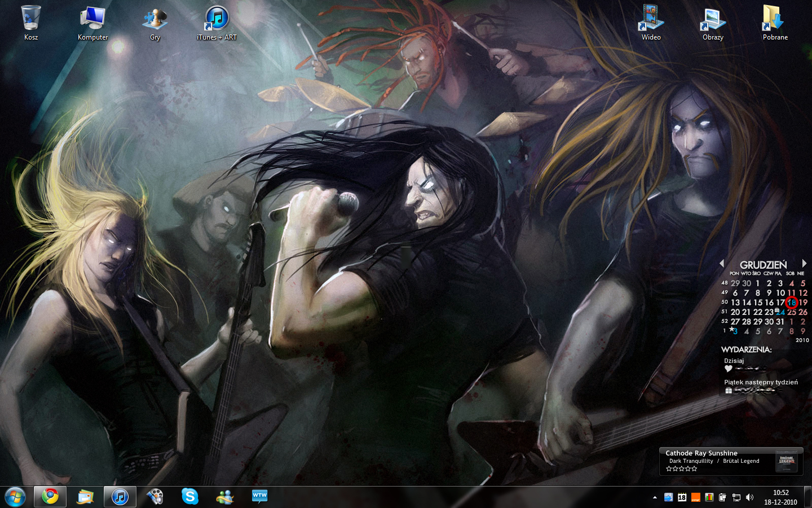Click the taskbar clock showing 10:52
This screenshot has width=812, height=508.
(x=780, y=497)
